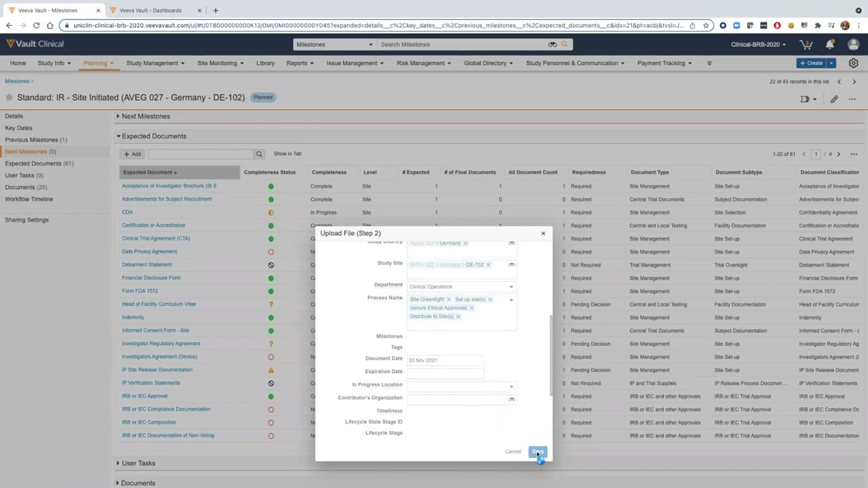Collapse the Expected Documents section
The height and width of the screenshot is (488, 868).
pos(118,136)
